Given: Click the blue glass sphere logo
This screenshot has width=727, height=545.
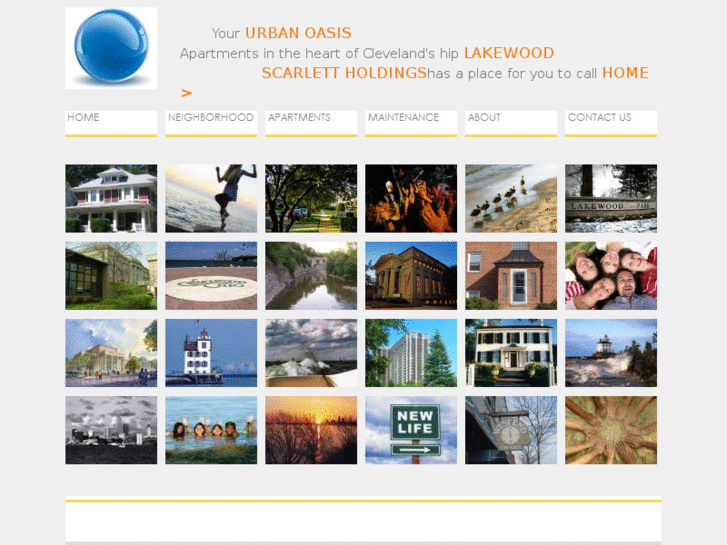Looking at the screenshot, I should point(111,48).
